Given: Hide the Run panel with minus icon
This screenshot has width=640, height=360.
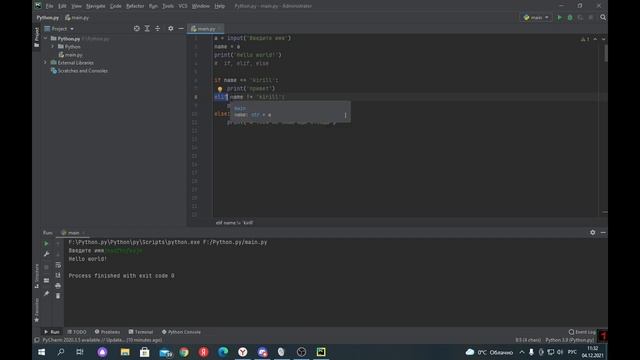Looking at the screenshot, I should tap(603, 232).
